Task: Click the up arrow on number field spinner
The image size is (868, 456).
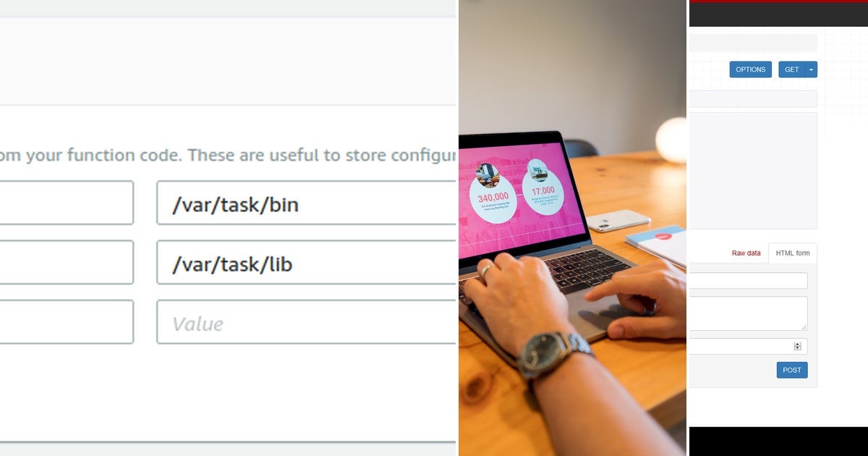Action: pyautogui.click(x=798, y=344)
